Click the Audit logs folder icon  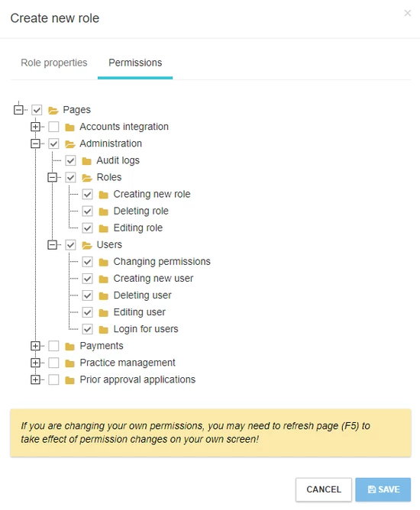point(86,161)
